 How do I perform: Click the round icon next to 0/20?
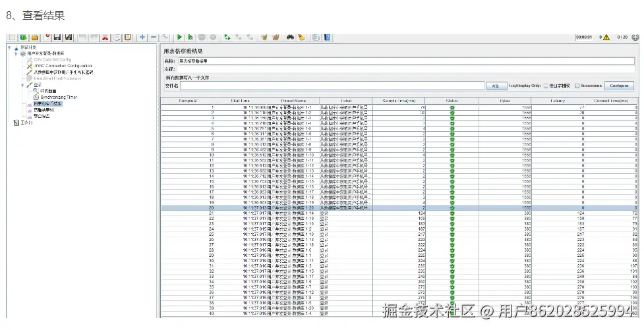635,38
